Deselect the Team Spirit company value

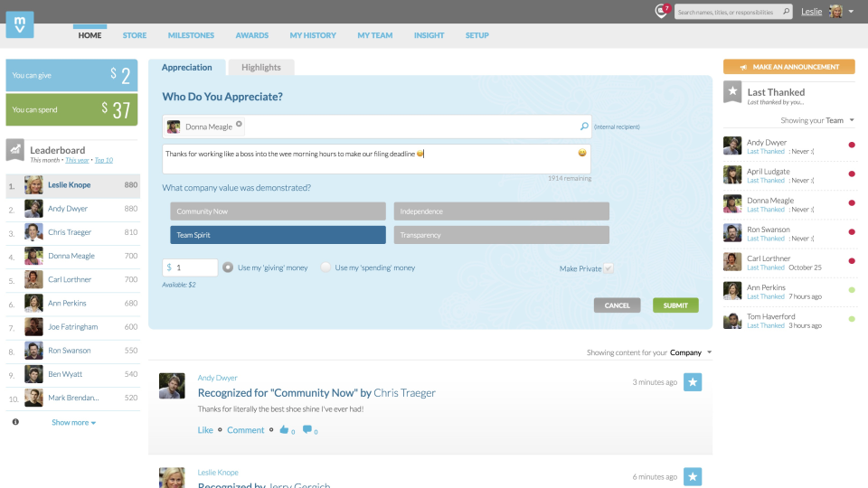pos(278,235)
